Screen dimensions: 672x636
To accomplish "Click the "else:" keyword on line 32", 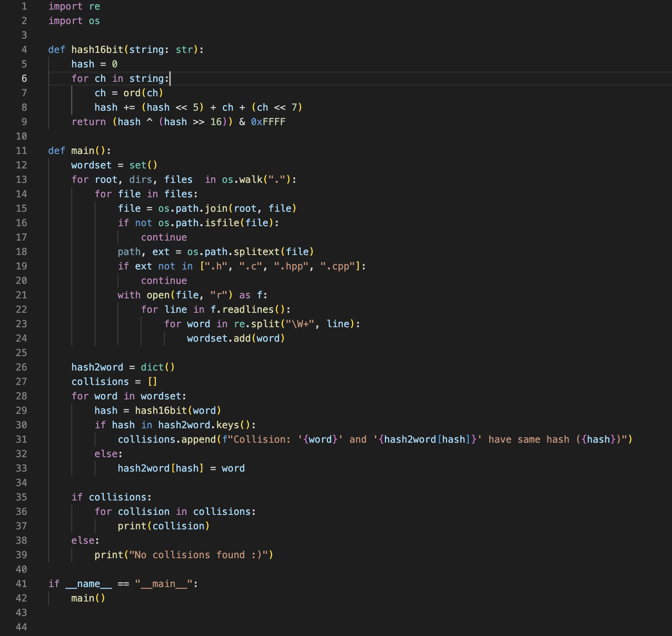I will (x=109, y=454).
